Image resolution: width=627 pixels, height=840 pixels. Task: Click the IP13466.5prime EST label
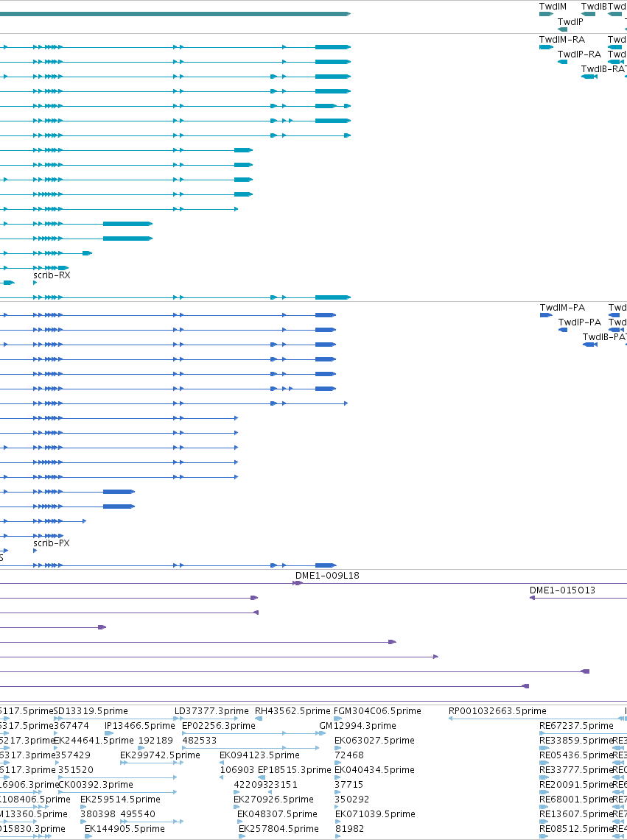[140, 725]
